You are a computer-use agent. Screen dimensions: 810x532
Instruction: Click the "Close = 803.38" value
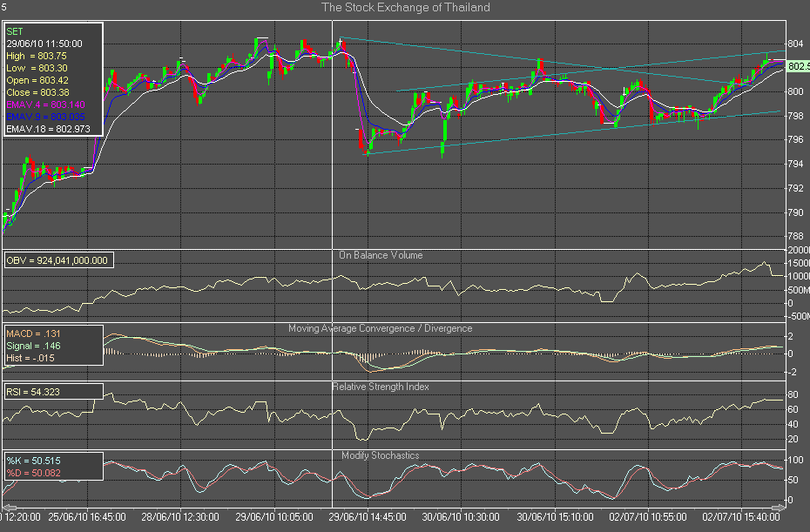click(x=37, y=92)
